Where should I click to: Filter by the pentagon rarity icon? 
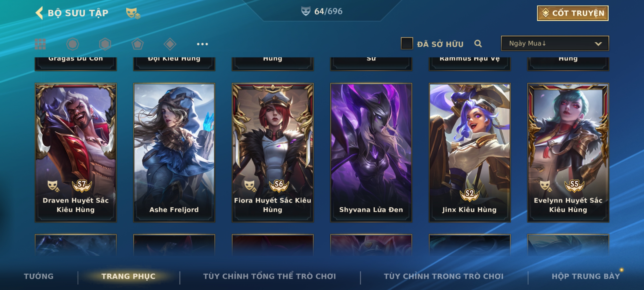point(137,44)
